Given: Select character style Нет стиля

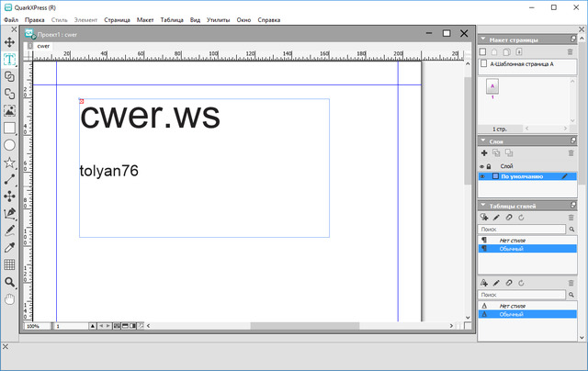Looking at the screenshot, I should click(527, 306).
